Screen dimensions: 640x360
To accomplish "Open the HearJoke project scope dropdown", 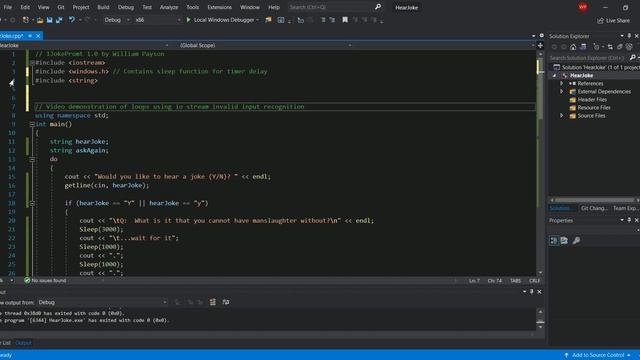I will pos(84,45).
